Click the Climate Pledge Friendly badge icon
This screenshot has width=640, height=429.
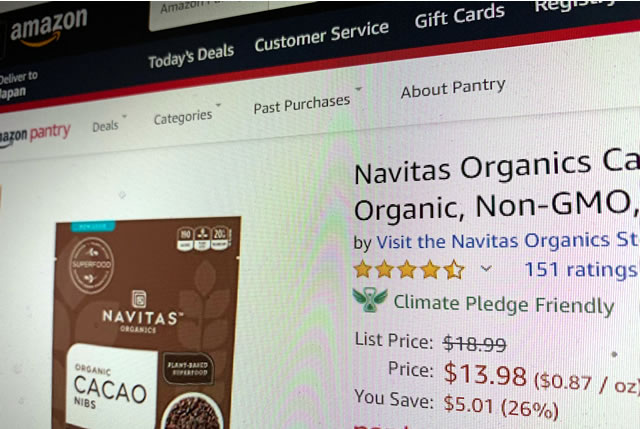click(x=370, y=299)
